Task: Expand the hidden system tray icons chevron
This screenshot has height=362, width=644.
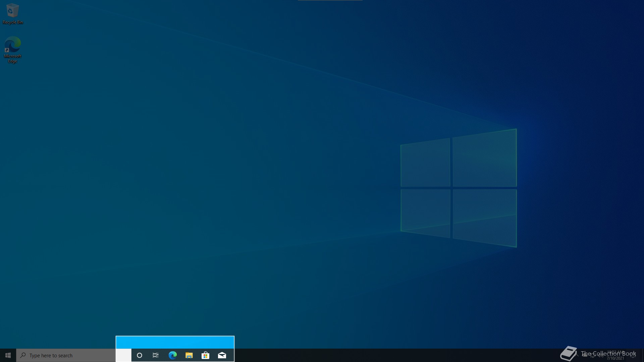Action: (577, 355)
